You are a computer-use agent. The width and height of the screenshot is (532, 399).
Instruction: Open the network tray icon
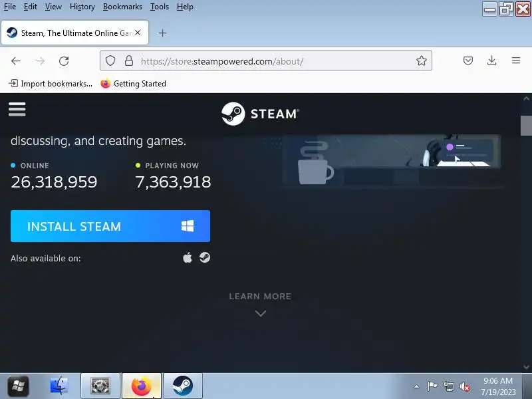click(449, 386)
